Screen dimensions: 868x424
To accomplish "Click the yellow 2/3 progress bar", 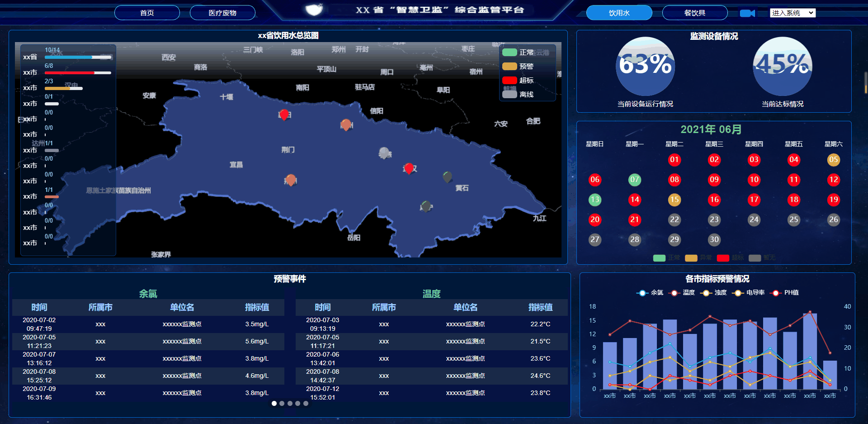I will tap(63, 88).
